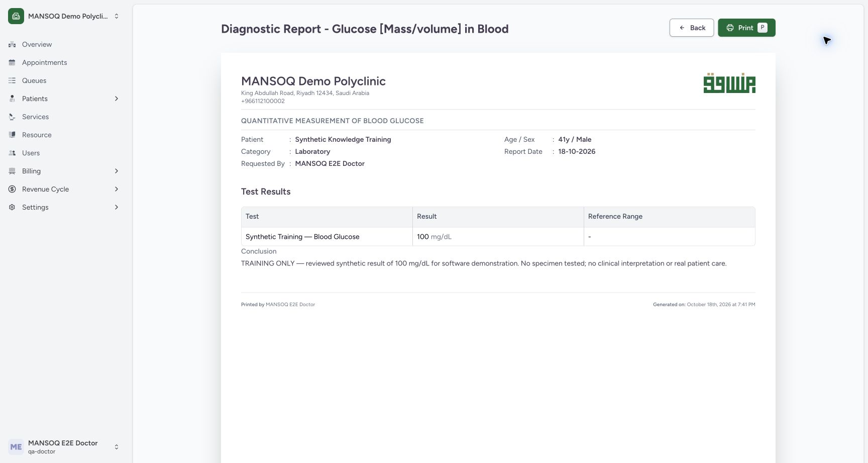The width and height of the screenshot is (868, 463).
Task: Click the Test Results heading
Action: pos(266,192)
